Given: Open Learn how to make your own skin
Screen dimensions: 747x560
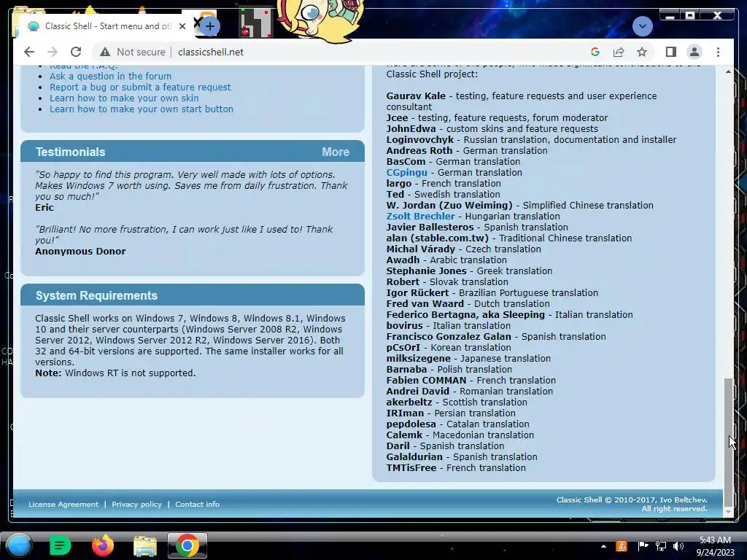Looking at the screenshot, I should [x=124, y=98].
